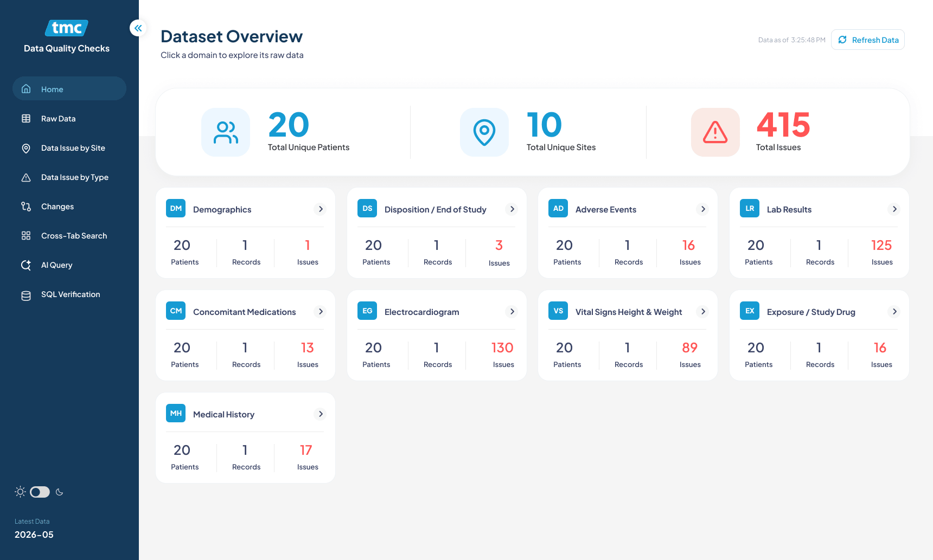933x560 pixels.
Task: Click the Data Issue by Site pin icon
Action: coord(26,147)
